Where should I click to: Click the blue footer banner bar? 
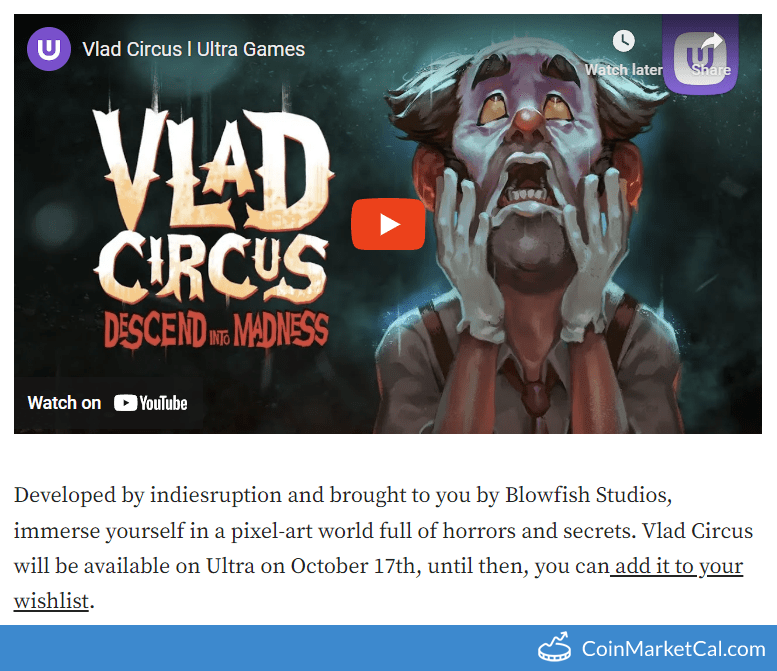pyautogui.click(x=388, y=648)
